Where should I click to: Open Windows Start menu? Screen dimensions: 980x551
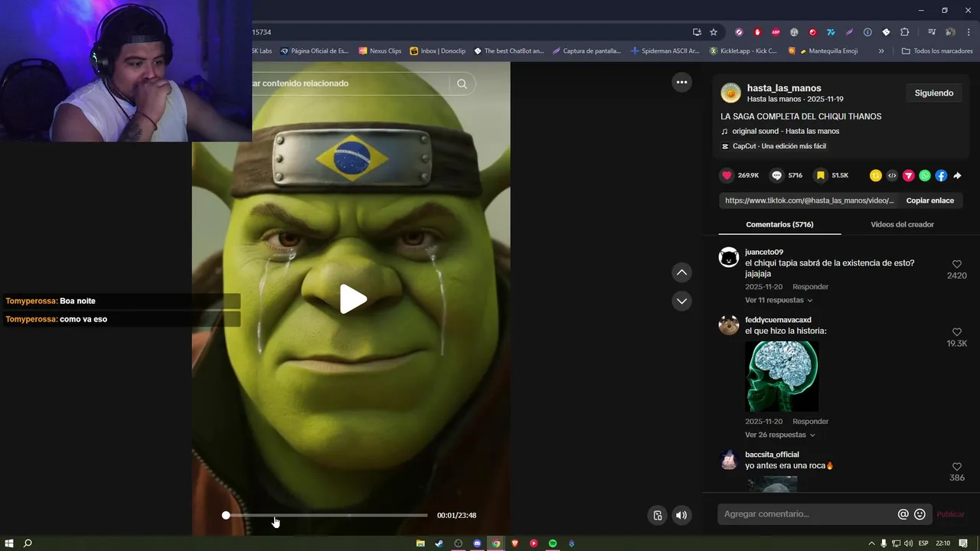[x=9, y=543]
